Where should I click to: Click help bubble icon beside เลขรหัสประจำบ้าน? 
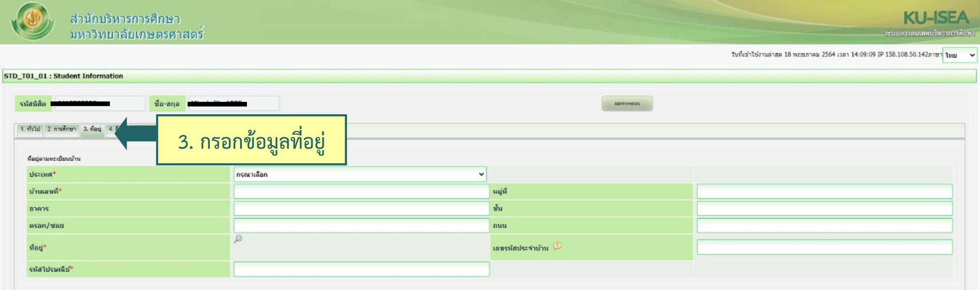point(557,246)
